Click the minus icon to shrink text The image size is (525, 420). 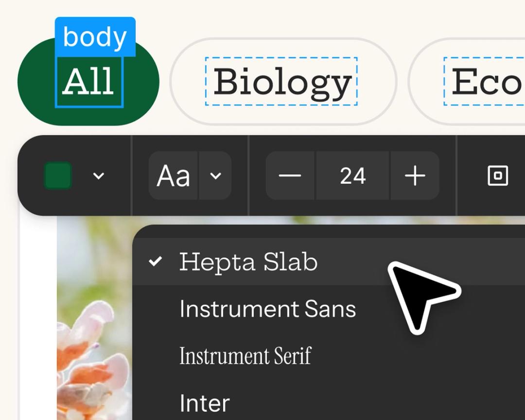coord(289,176)
